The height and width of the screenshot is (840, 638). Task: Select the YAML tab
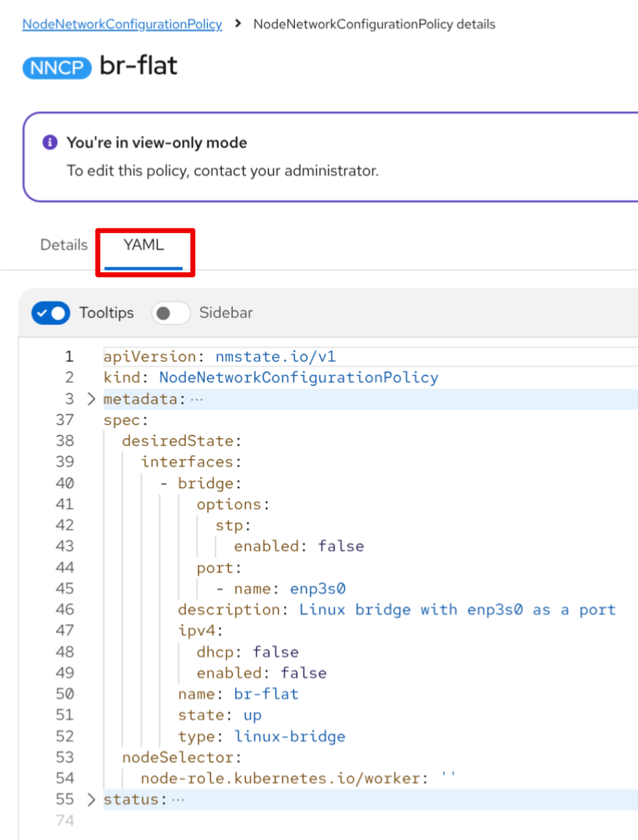point(144,245)
